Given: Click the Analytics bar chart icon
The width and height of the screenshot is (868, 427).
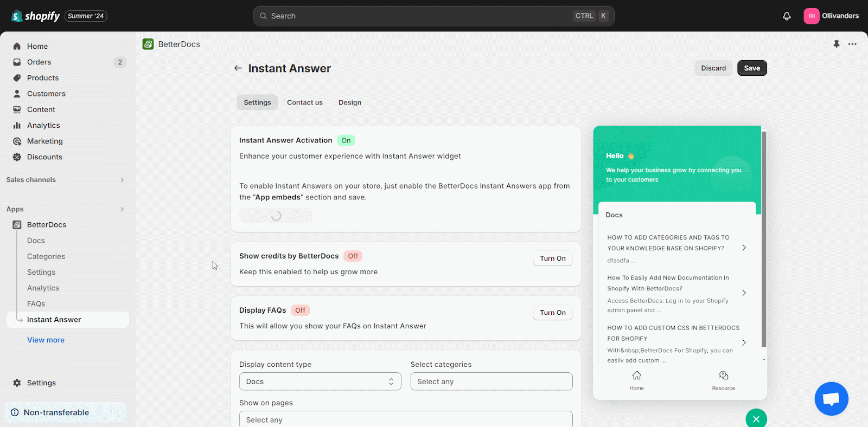Looking at the screenshot, I should [17, 125].
